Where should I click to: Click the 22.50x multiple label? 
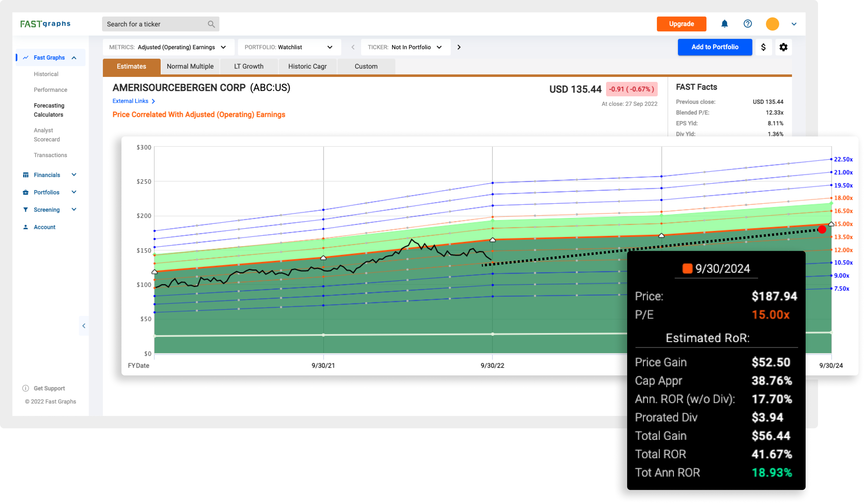tap(843, 160)
